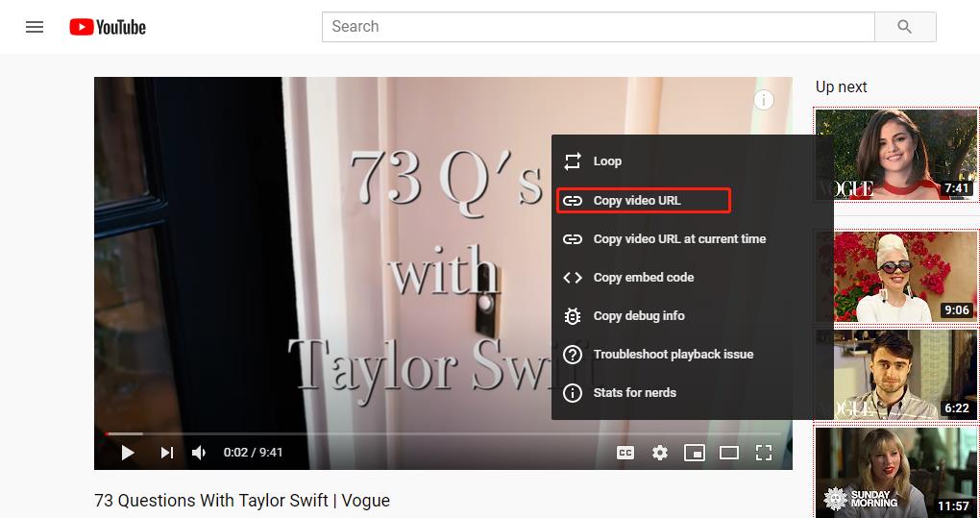This screenshot has width=980, height=518.
Task: Open Troubleshoot playback issue
Action: click(693, 355)
